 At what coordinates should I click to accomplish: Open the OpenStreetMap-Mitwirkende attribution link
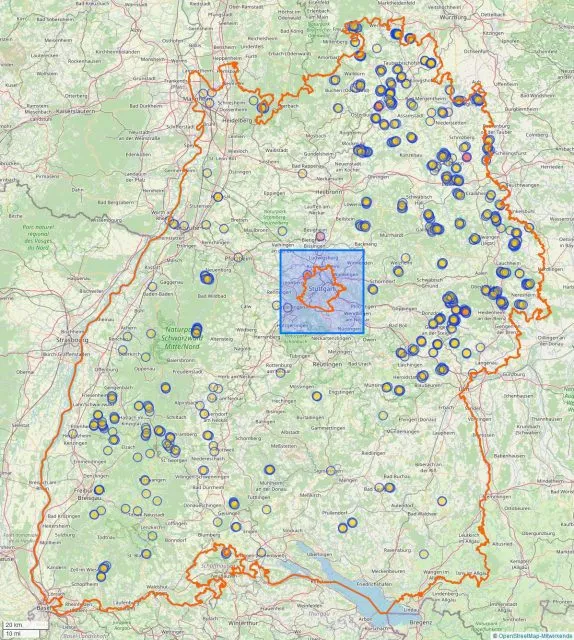535,636
